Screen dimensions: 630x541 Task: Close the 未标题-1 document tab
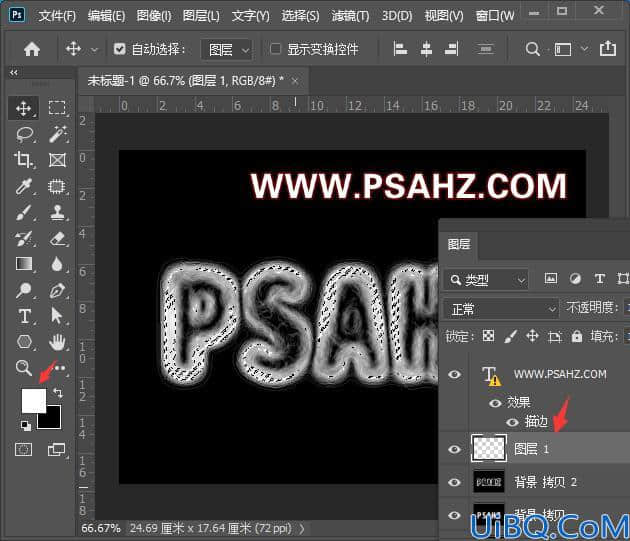coord(295,82)
